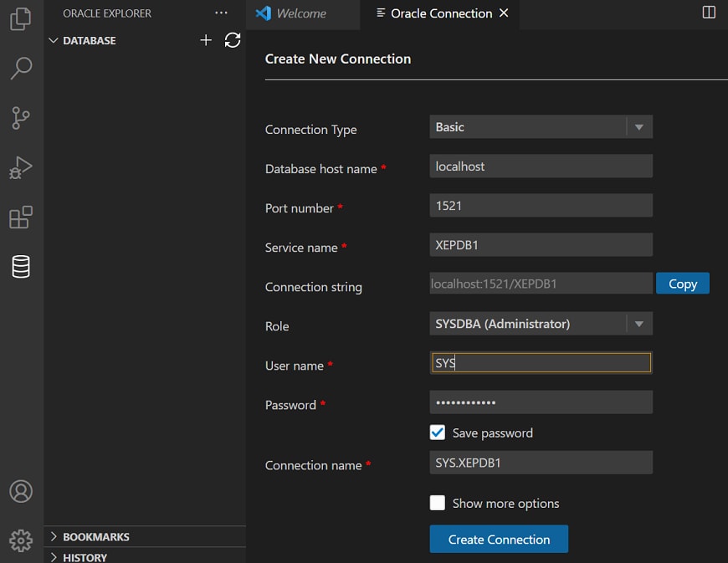Uncheck the Save password checkbox

pos(437,432)
